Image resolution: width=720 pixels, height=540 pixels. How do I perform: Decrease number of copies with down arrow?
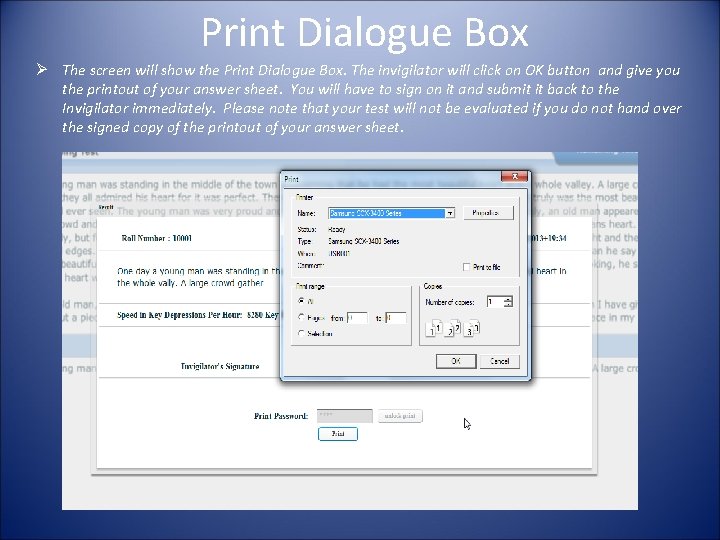coord(508,304)
